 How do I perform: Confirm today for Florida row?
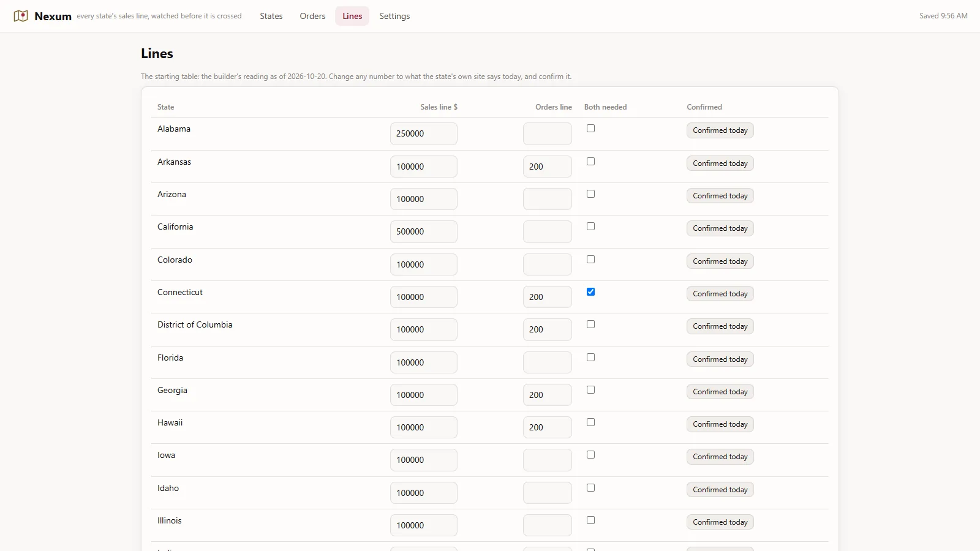720,359
